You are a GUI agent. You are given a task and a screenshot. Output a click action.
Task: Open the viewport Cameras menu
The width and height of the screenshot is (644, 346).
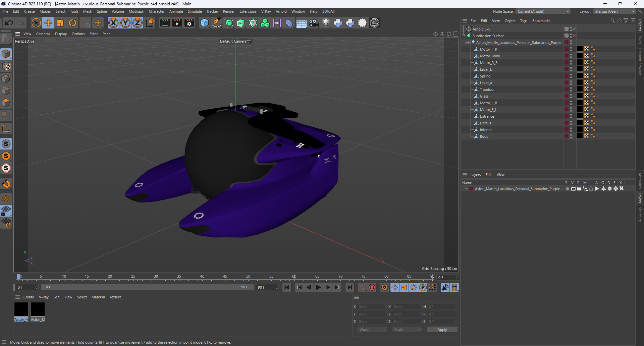pos(43,34)
